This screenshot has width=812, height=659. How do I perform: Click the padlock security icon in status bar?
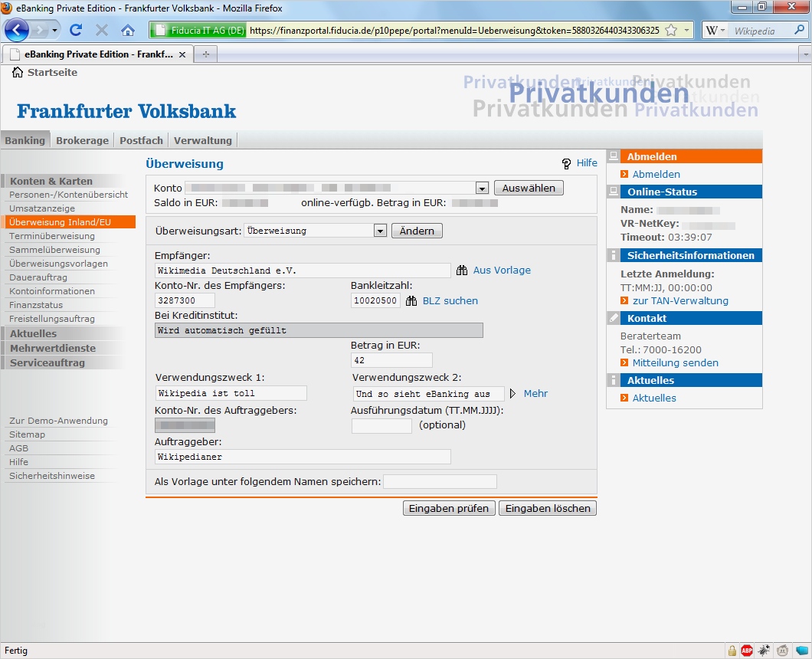tap(732, 650)
